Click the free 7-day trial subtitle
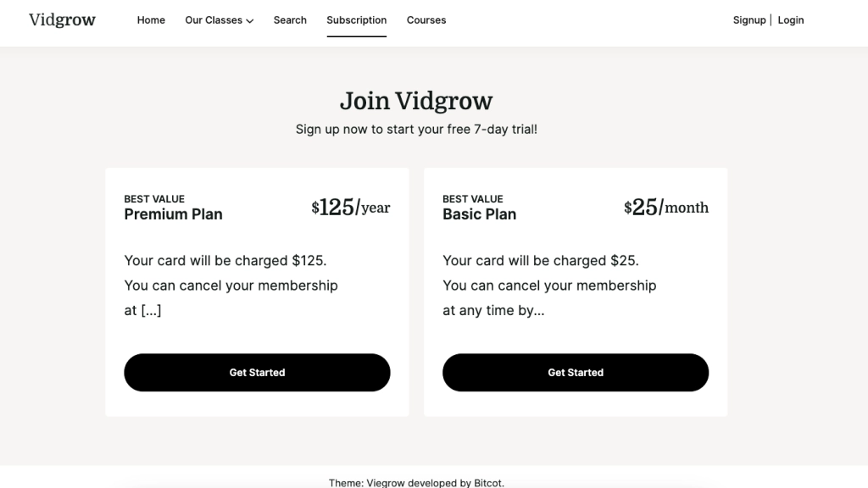 [416, 129]
